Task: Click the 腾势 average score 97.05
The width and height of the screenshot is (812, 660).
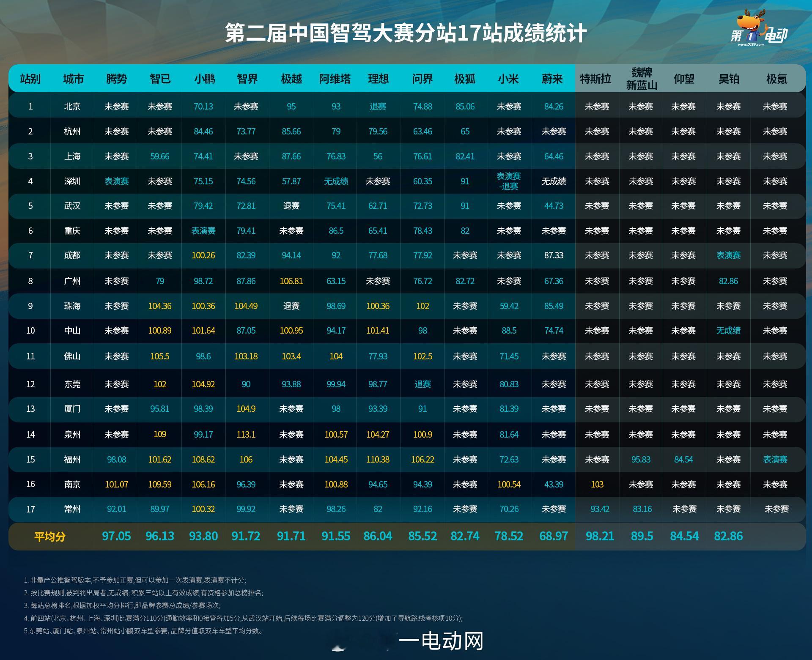Action: coord(116,536)
